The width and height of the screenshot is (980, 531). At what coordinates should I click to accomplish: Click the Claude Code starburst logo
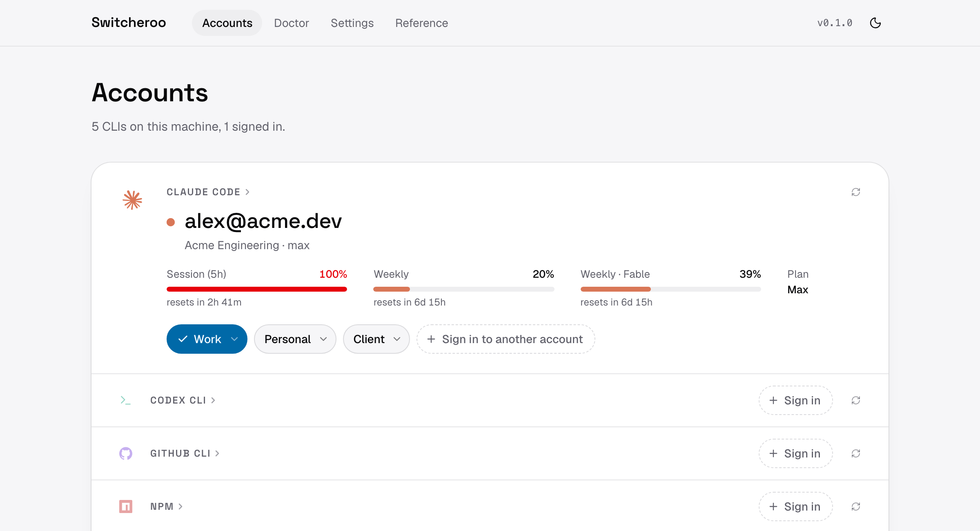tap(132, 200)
